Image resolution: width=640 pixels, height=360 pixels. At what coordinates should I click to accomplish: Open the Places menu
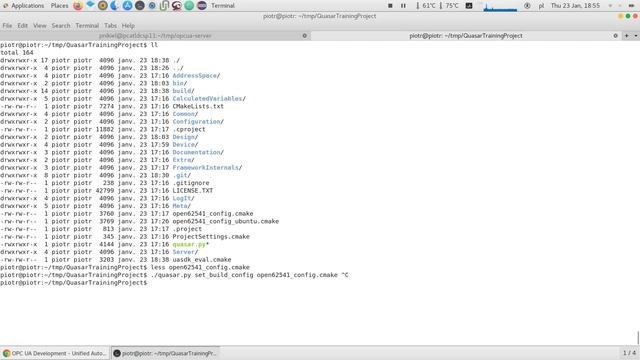[x=60, y=6]
